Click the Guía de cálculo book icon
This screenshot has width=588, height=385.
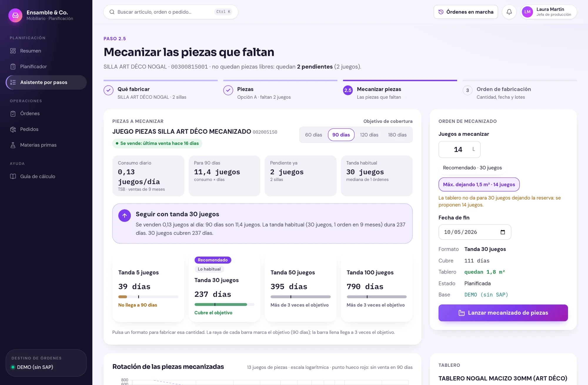pyautogui.click(x=13, y=176)
